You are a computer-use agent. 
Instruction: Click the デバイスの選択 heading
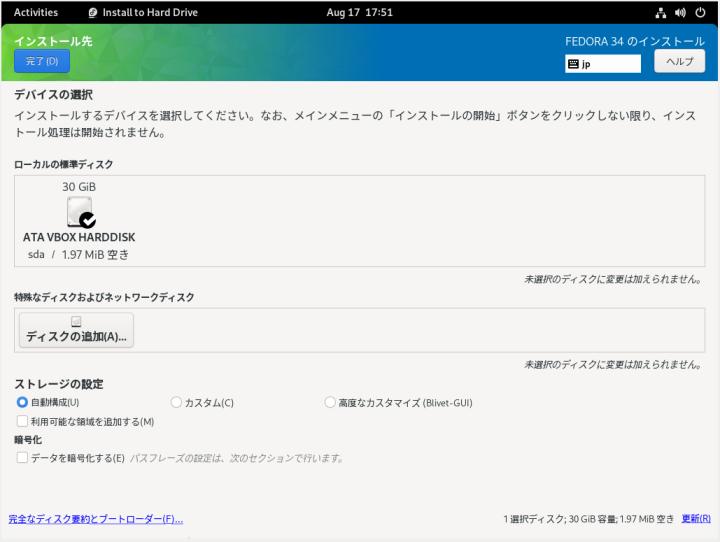[x=53, y=95]
